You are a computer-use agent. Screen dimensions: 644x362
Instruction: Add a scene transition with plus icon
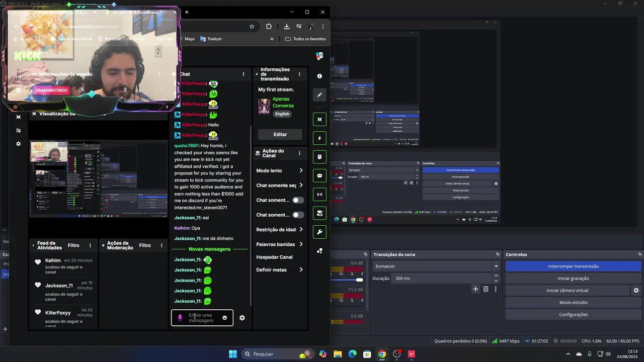point(475,289)
